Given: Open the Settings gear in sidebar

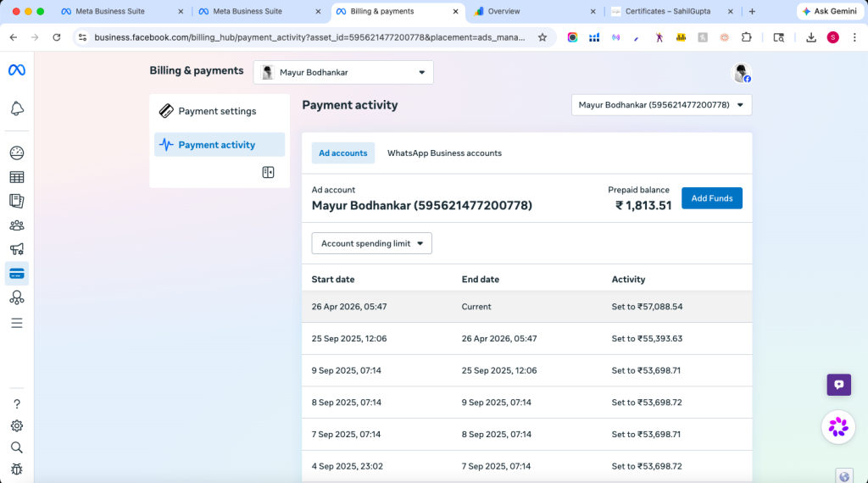Looking at the screenshot, I should coord(17,426).
